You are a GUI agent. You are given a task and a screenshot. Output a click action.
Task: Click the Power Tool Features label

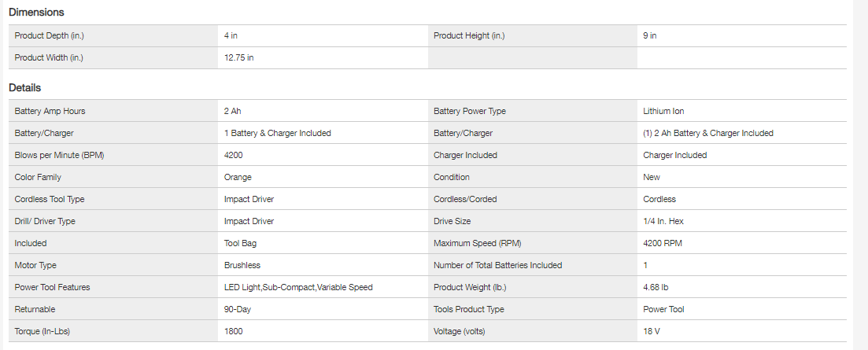(x=52, y=287)
